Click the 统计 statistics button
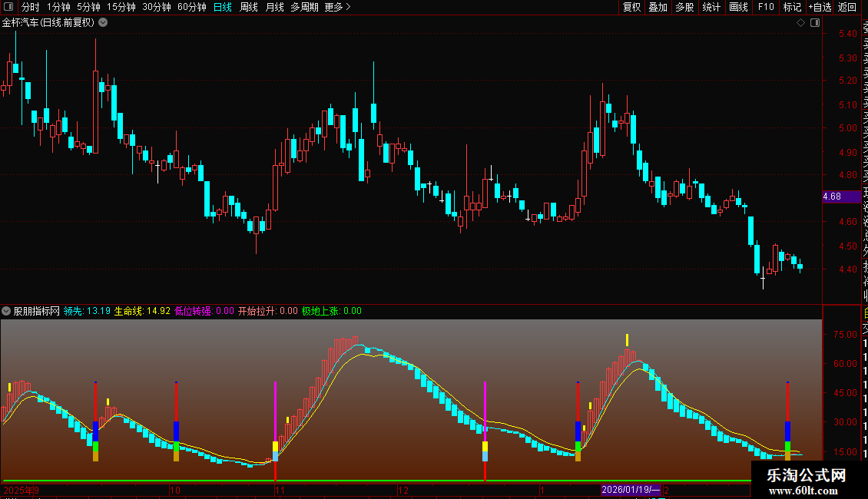 711,7
